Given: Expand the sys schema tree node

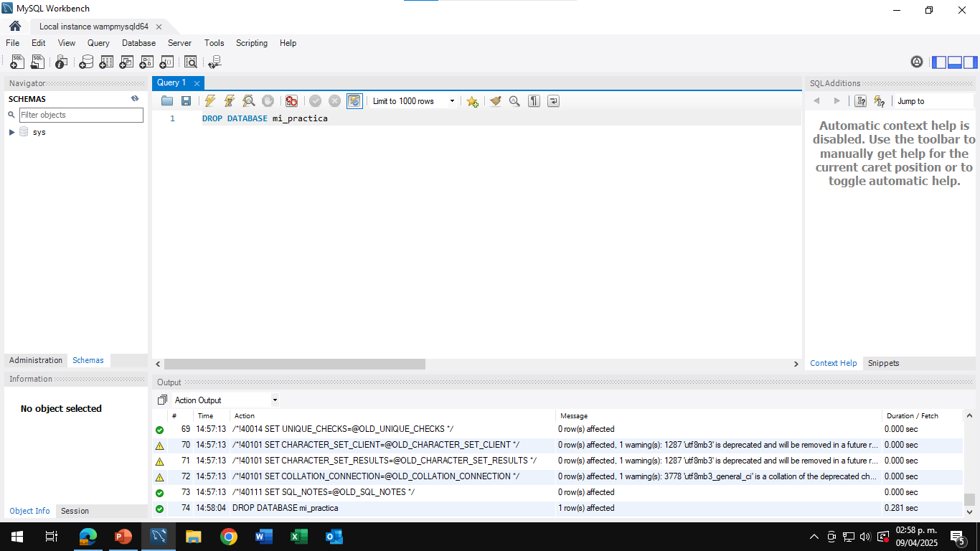Looking at the screenshot, I should point(12,132).
